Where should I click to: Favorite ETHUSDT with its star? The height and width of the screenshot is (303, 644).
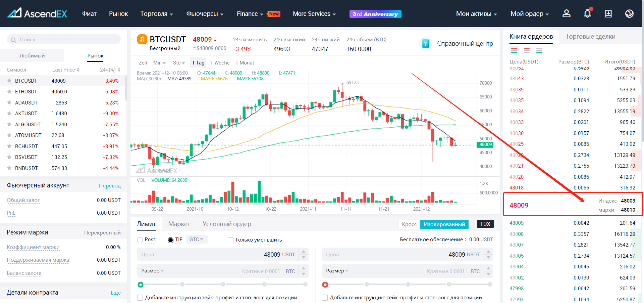coord(9,91)
